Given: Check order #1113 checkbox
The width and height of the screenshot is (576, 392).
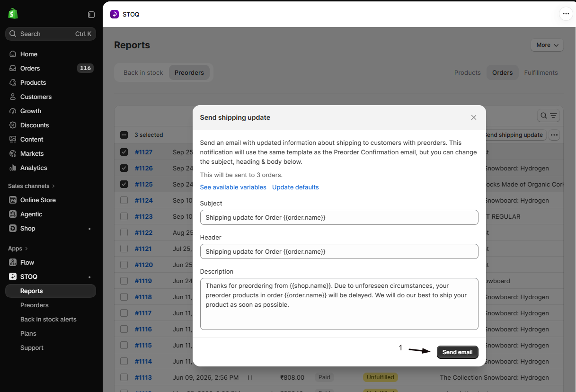Looking at the screenshot, I should coord(124,377).
